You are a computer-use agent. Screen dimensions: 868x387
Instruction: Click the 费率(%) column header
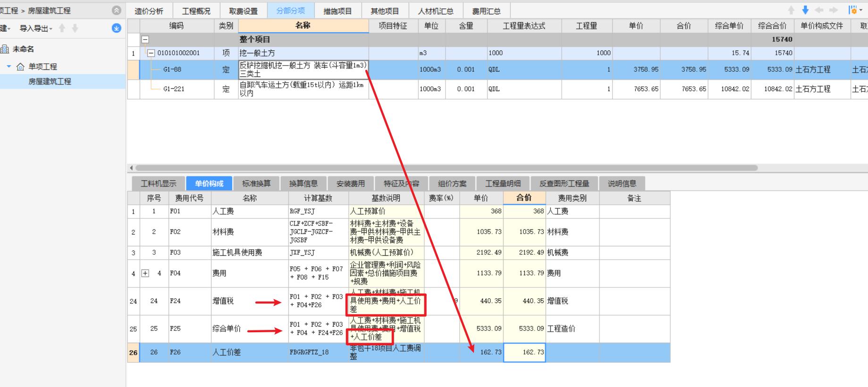[441, 198]
